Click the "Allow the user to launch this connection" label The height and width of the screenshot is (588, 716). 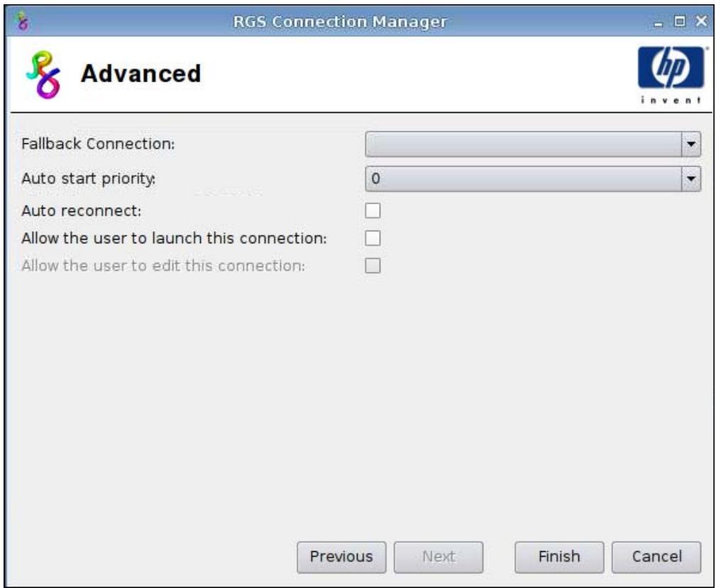[x=174, y=238]
